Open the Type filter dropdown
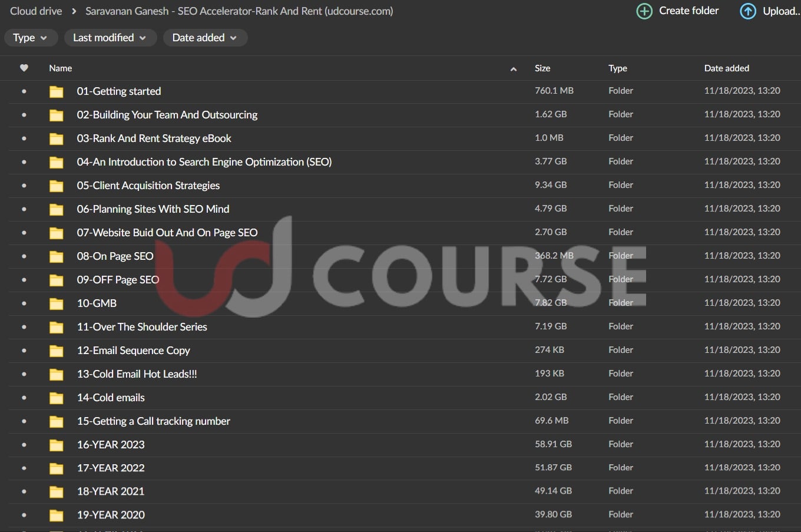The height and width of the screenshot is (532, 801). (x=30, y=38)
